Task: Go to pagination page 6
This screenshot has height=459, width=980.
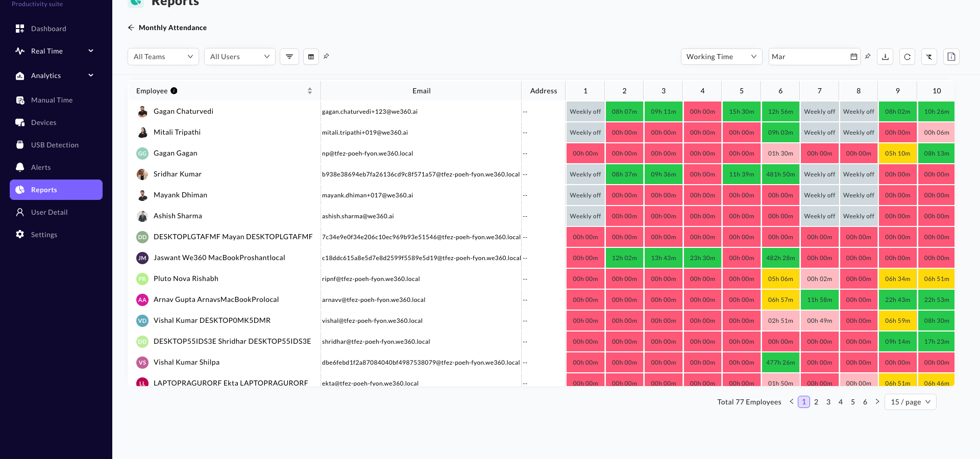Action: click(x=865, y=402)
